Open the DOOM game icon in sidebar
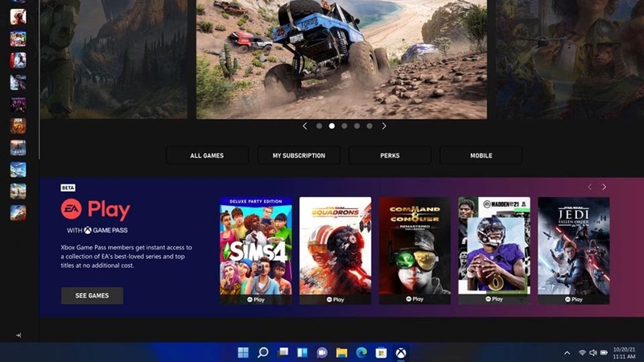Image resolution: width=644 pixels, height=362 pixels. pyautogui.click(x=18, y=126)
